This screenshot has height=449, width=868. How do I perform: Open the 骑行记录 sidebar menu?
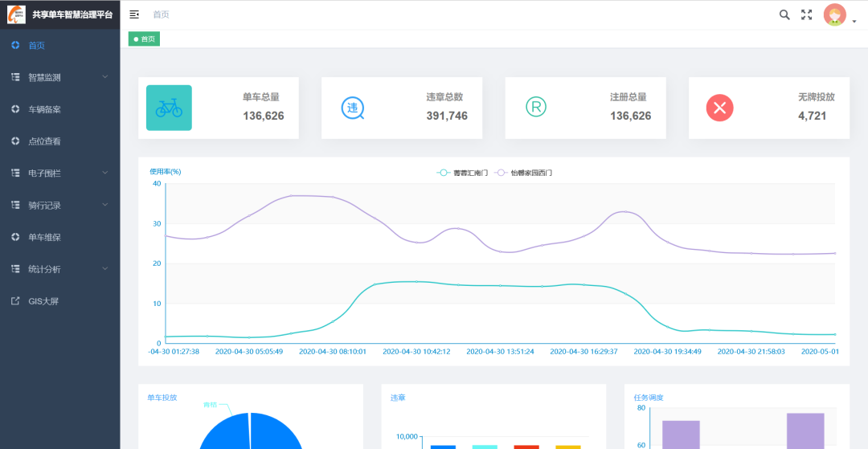[59, 205]
